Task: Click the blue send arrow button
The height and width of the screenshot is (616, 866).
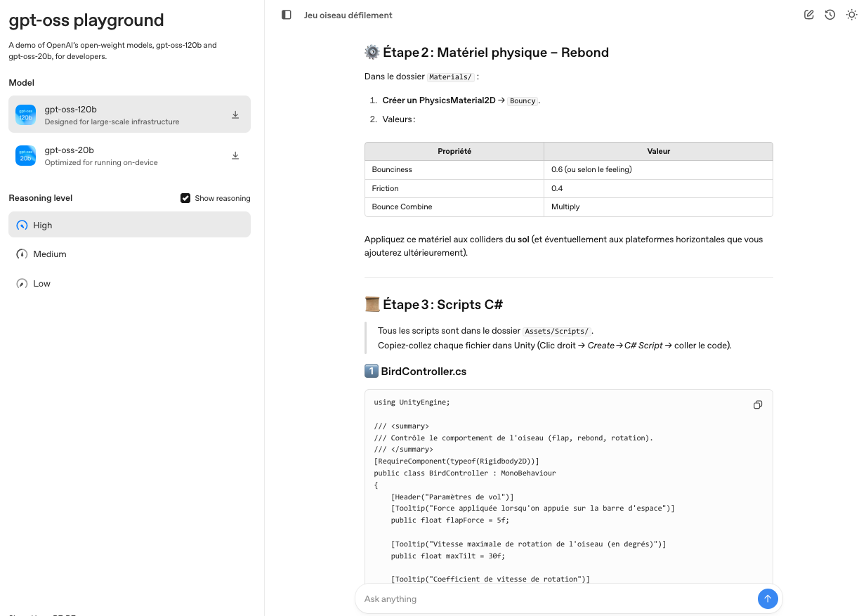Action: point(768,599)
